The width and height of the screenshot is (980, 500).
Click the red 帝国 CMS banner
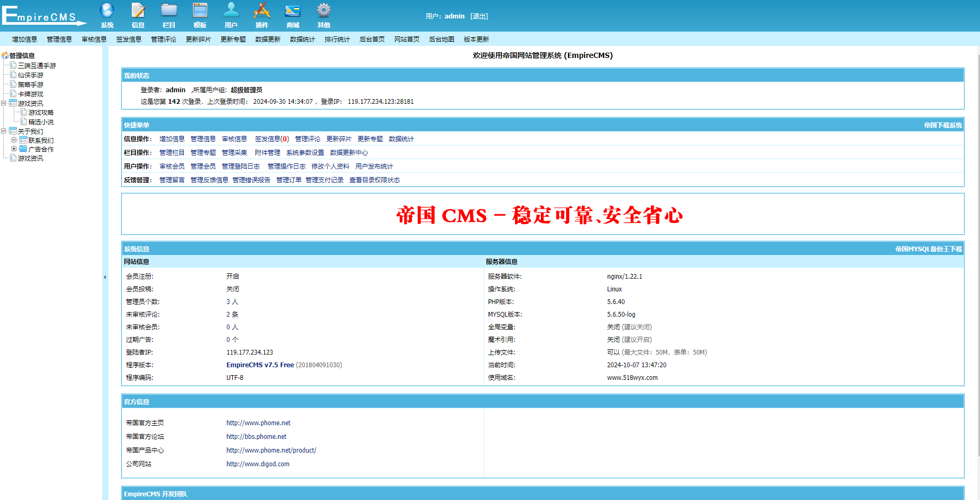(x=540, y=215)
